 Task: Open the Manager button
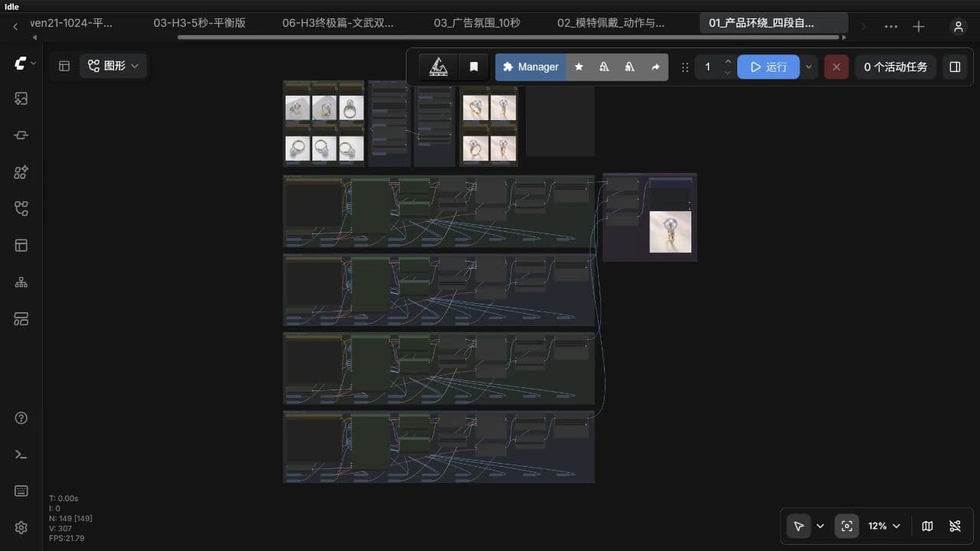pos(531,67)
